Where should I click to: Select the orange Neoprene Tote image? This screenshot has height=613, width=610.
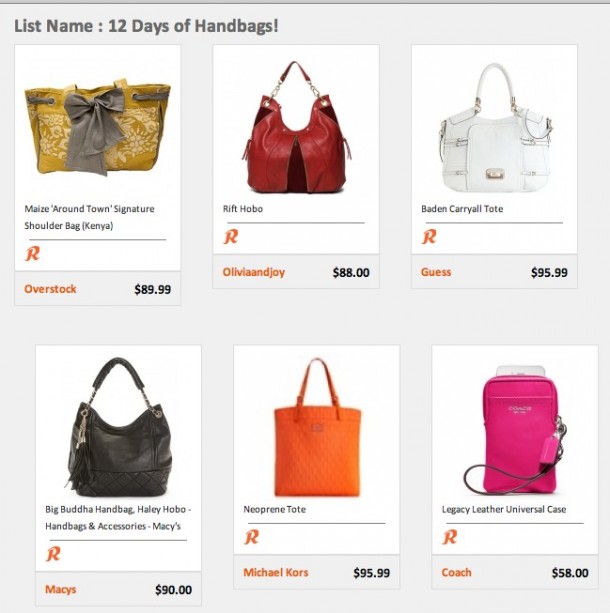317,427
